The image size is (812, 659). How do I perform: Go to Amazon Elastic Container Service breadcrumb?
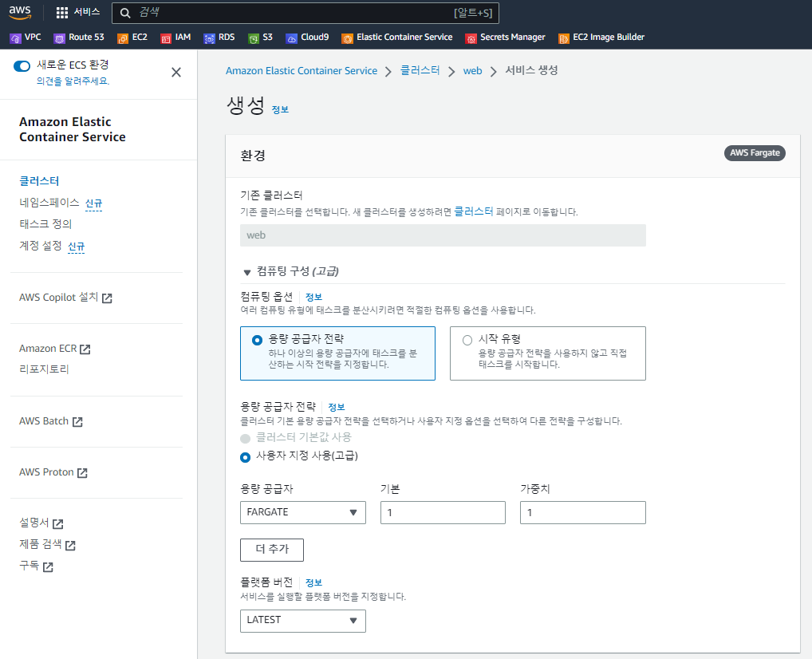point(302,70)
